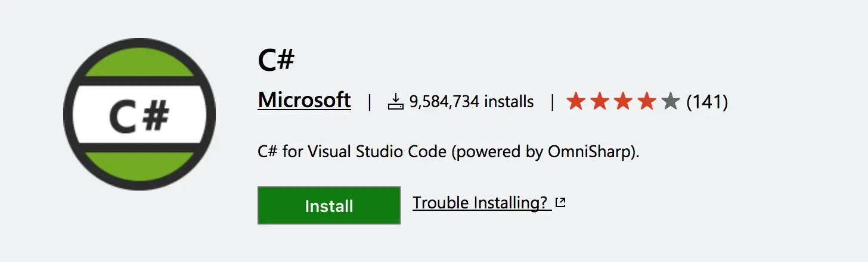This screenshot has height=262, width=868.
Task: Click the download icon beside installs
Action: [x=396, y=102]
